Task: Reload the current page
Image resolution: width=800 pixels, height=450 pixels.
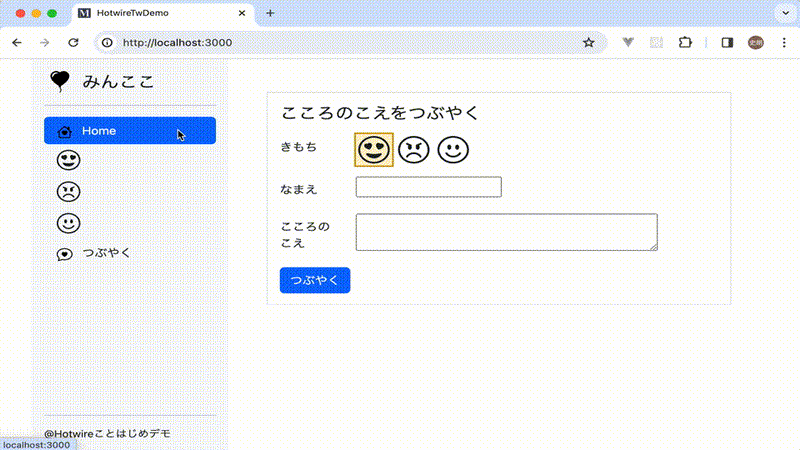Action: pyautogui.click(x=73, y=42)
